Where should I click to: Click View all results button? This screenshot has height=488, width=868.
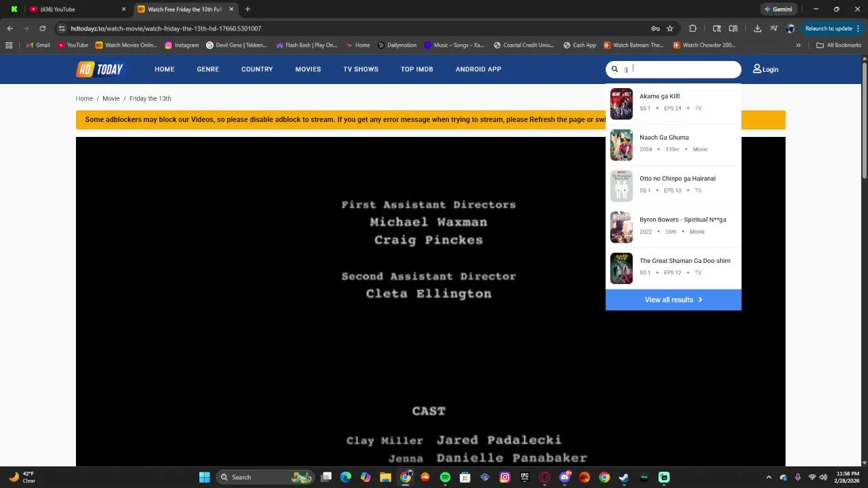pyautogui.click(x=673, y=300)
